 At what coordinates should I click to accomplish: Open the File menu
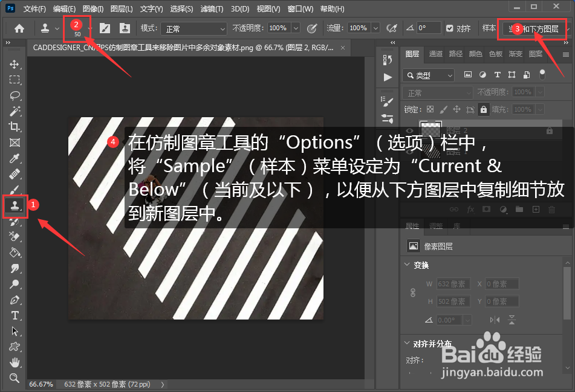34,9
